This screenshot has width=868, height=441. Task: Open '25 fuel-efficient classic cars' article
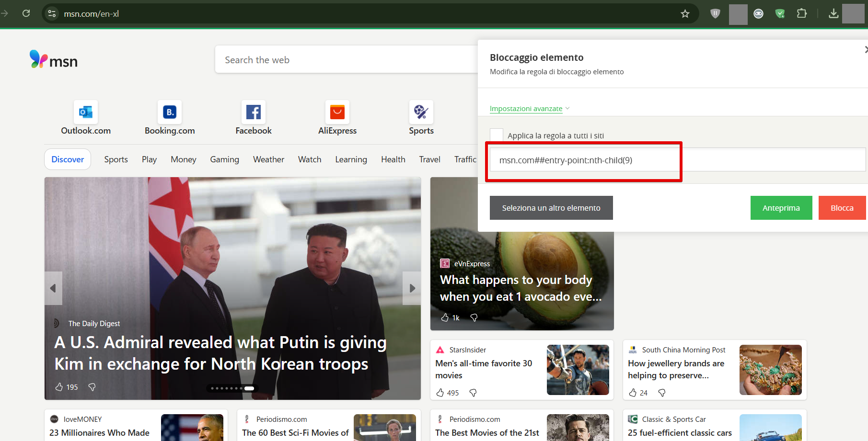point(680,433)
